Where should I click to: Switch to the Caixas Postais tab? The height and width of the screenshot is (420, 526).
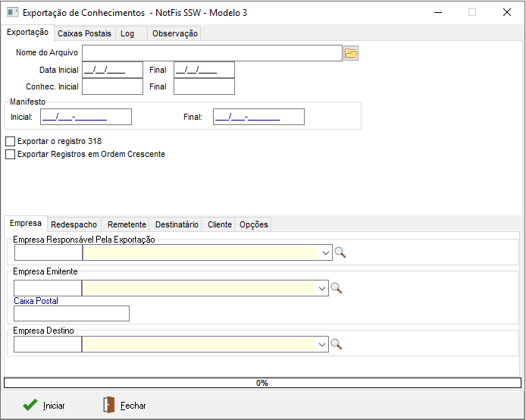pyautogui.click(x=84, y=33)
